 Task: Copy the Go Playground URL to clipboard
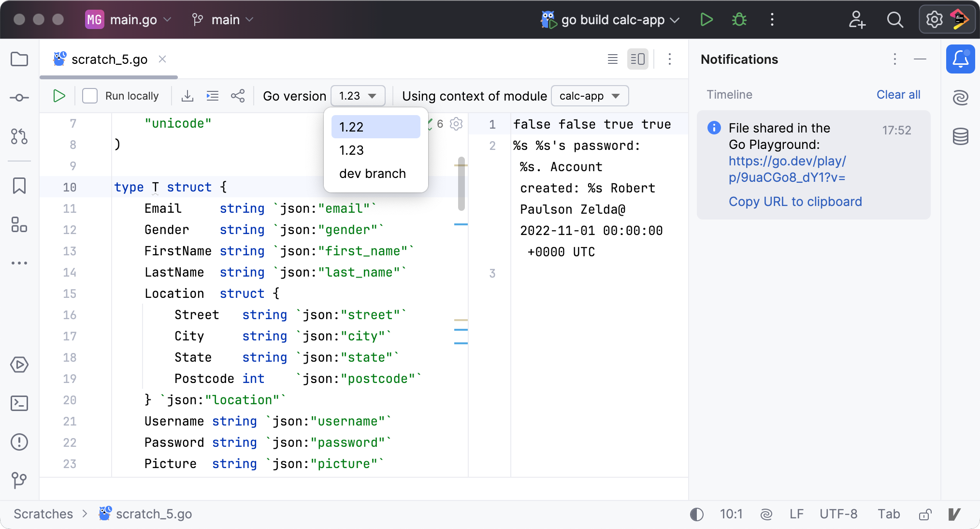795,202
